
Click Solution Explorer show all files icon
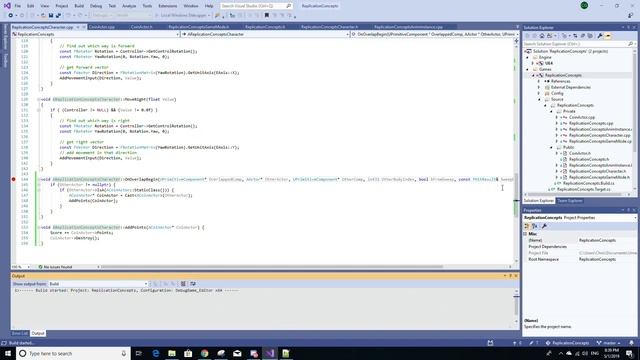click(590, 36)
